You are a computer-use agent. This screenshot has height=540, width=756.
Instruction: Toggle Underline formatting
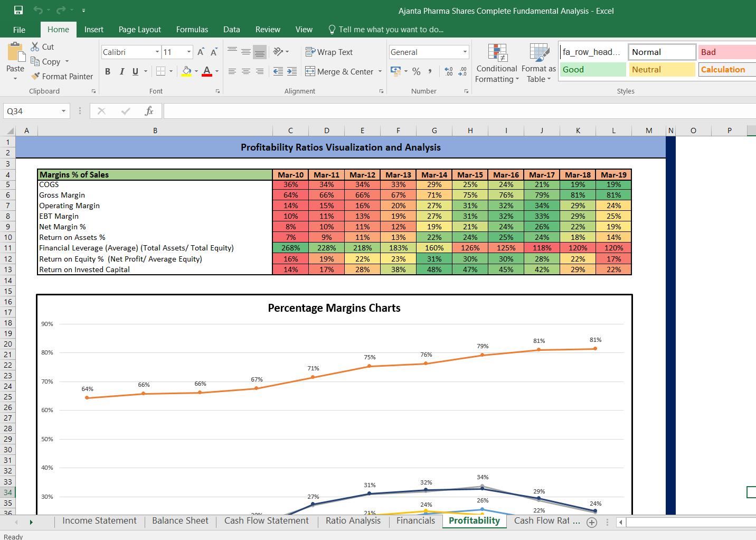tap(136, 71)
